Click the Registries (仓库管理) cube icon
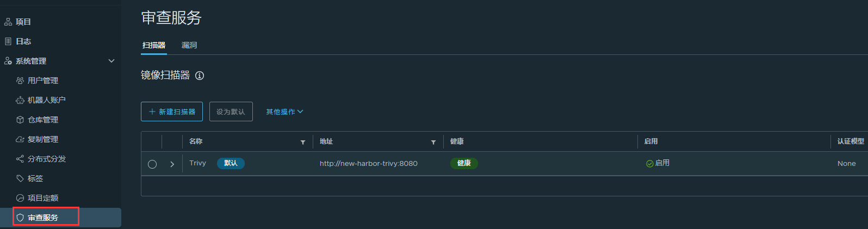 20,120
